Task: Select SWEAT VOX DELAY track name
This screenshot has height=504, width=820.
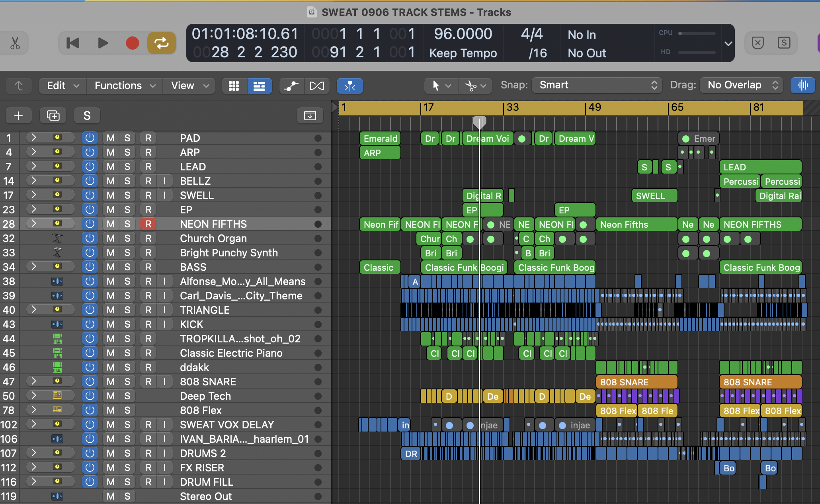Action: 227,424
